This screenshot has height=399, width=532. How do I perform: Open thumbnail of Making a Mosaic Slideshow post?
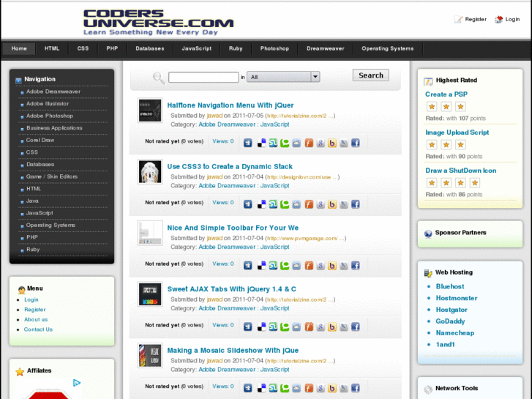pyautogui.click(x=150, y=356)
